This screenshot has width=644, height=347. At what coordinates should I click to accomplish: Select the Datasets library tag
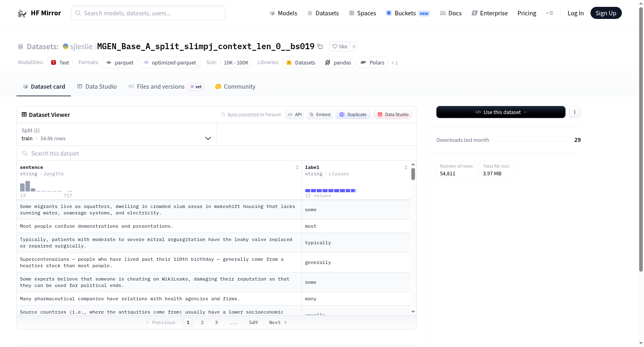pyautogui.click(x=301, y=62)
